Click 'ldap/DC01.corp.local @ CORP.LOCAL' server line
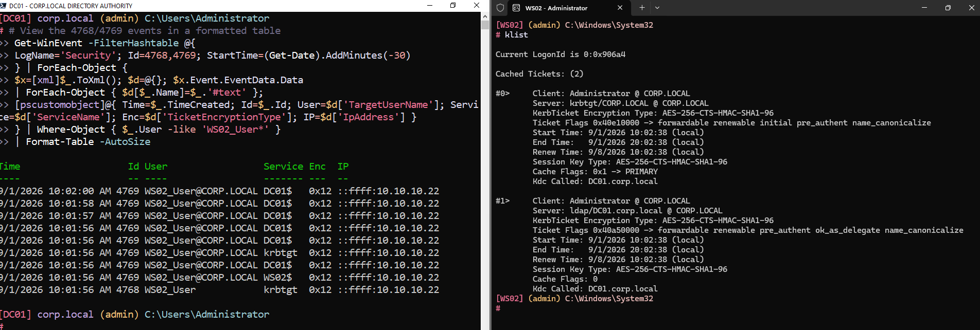Viewport: 980px width, 330px height. 627,211
